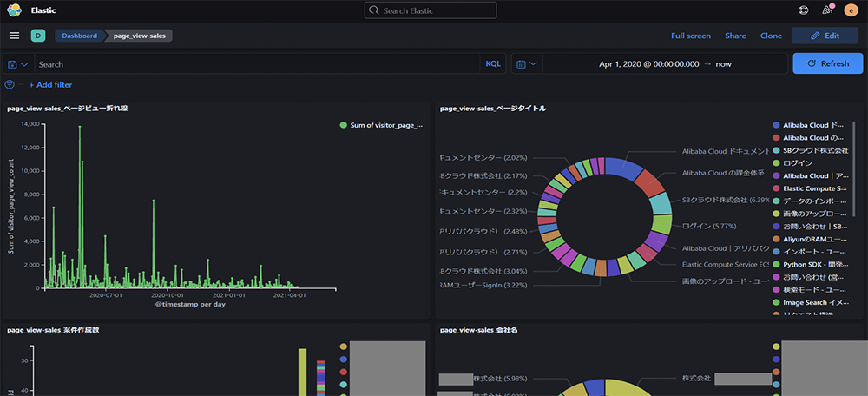Viewport: 868px width, 396px height.
Task: Select legend item 検索モード - ユー…
Action: click(x=809, y=290)
